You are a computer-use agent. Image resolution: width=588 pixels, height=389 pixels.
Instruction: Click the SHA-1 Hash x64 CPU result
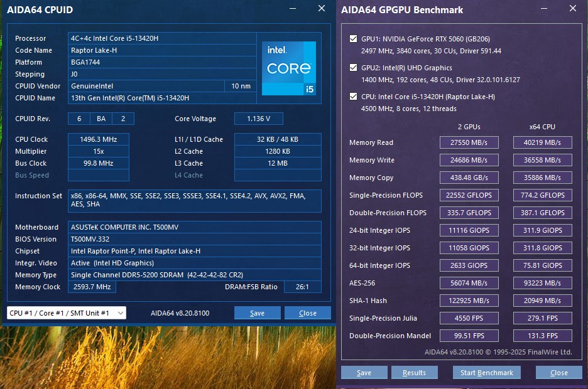point(543,301)
